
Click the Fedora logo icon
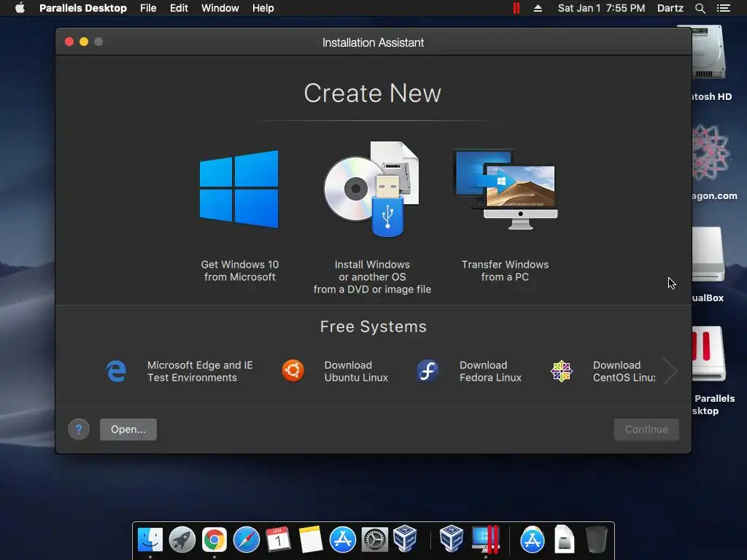[x=427, y=371]
